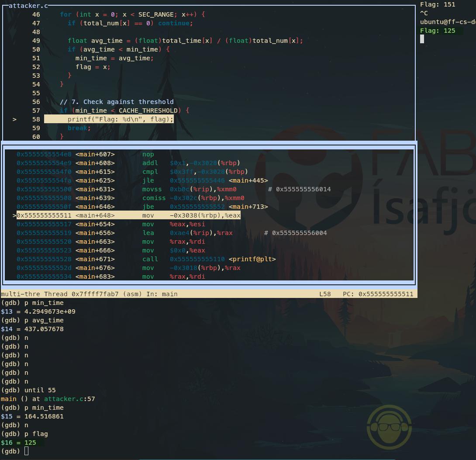The width and height of the screenshot is (476, 460).
Task: Click the highlighted '$16 = 125' result
Action: coord(18,443)
